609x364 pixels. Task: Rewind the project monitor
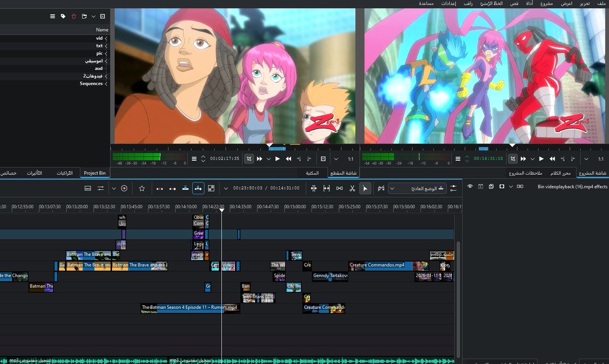(x=552, y=159)
